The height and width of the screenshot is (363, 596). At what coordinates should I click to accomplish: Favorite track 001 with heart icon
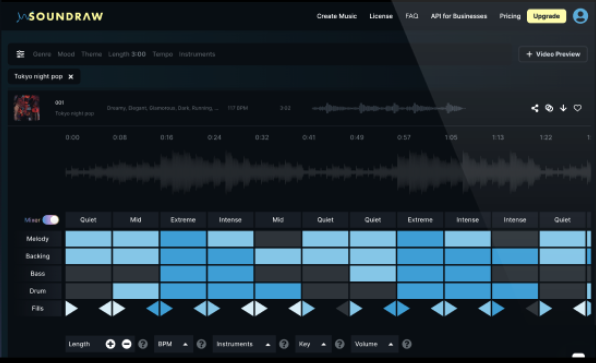(x=577, y=108)
